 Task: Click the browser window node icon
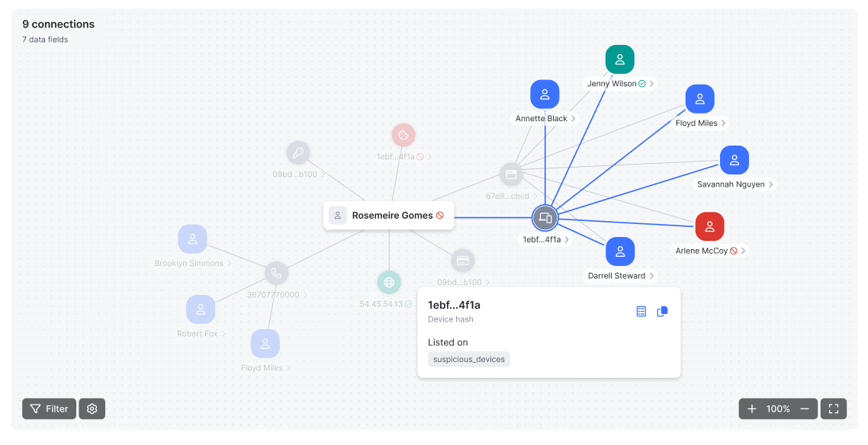click(511, 174)
